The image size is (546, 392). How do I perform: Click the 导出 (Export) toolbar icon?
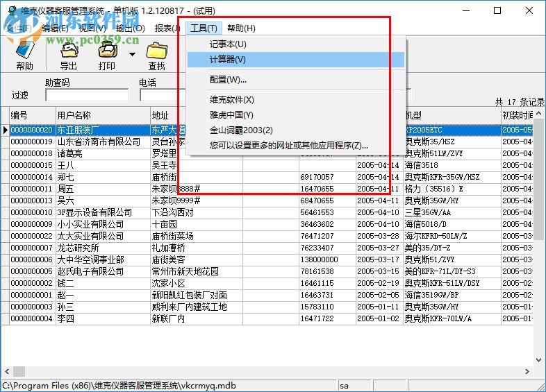click(x=69, y=56)
